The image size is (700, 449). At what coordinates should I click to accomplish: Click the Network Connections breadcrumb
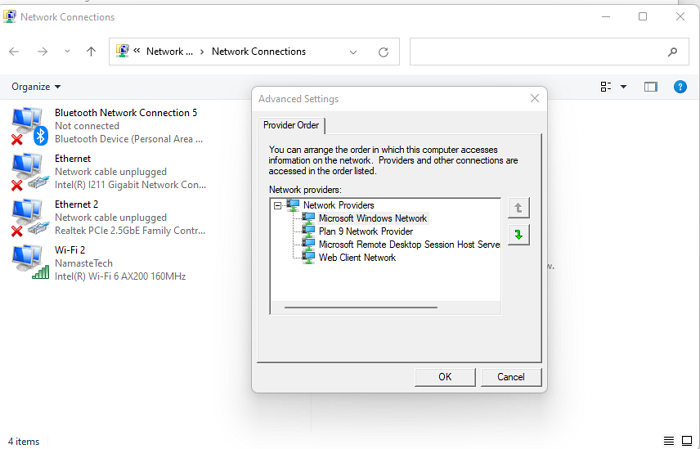258,52
